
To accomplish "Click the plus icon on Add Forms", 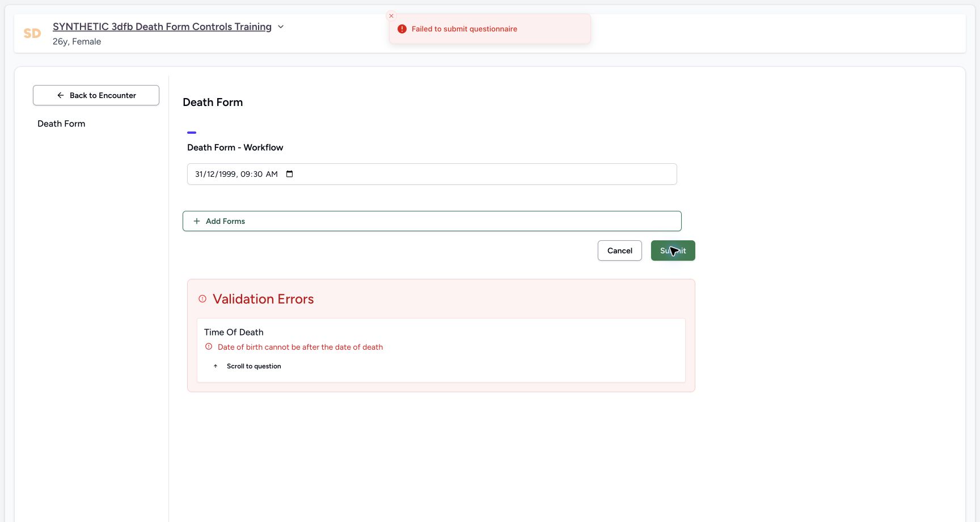I will 197,221.
